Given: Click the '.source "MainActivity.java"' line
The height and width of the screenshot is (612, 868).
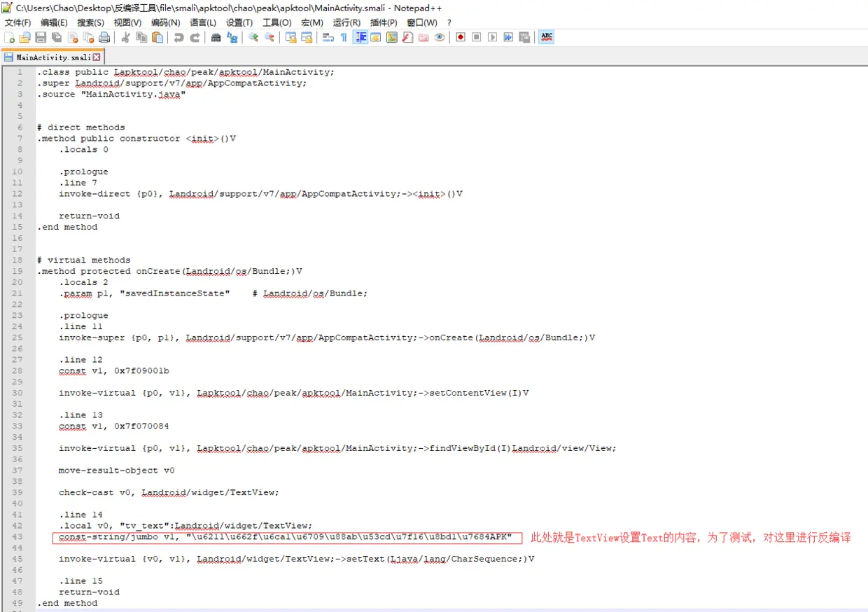Looking at the screenshot, I should click(x=111, y=95).
